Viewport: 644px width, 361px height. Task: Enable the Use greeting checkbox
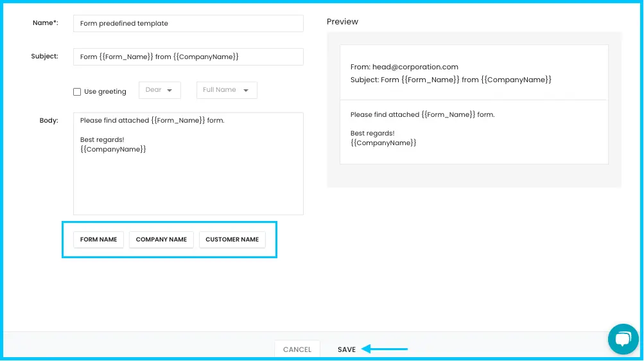click(x=77, y=92)
